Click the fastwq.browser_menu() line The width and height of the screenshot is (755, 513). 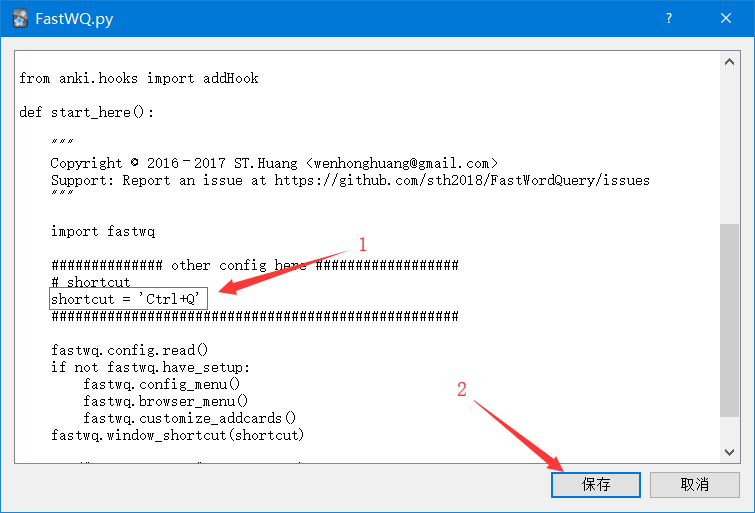click(165, 401)
